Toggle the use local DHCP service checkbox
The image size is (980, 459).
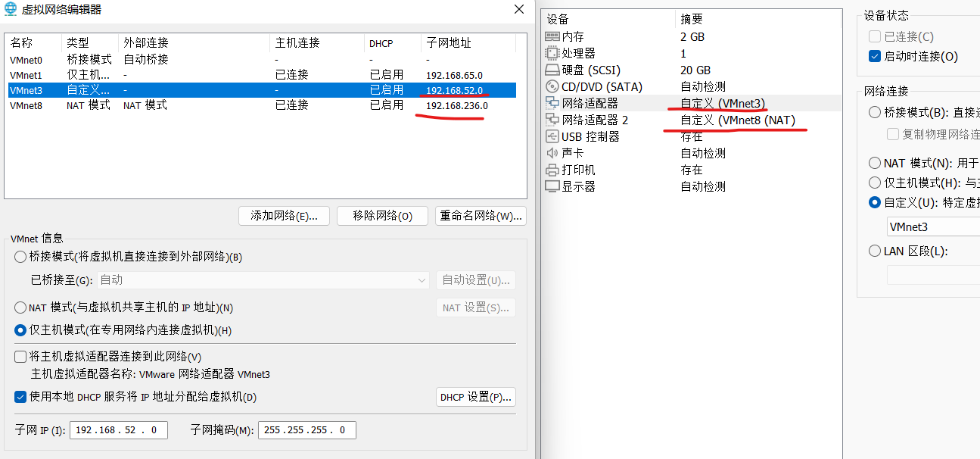point(20,397)
